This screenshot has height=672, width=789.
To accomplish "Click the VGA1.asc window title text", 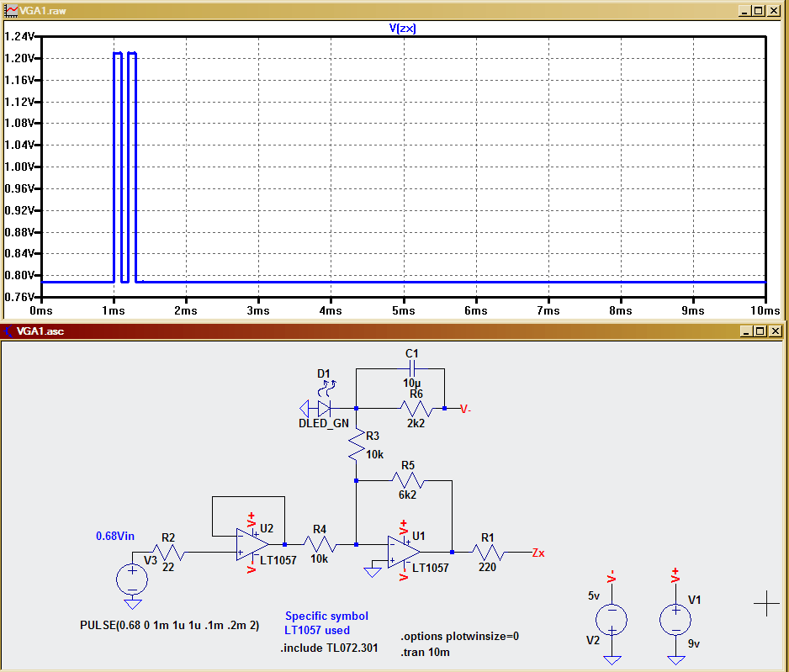I will click(40, 331).
